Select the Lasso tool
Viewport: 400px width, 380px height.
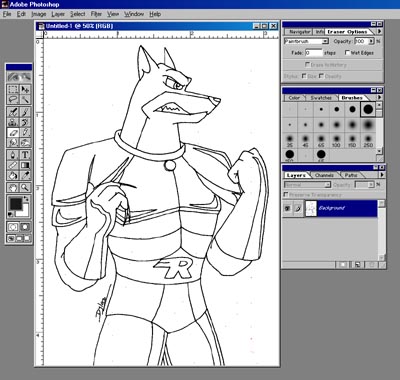click(x=13, y=99)
